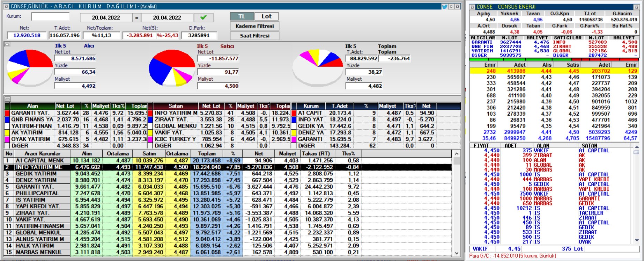Image resolution: width=644 pixels, height=261 pixels.
Task: Sort main table by Alım column
Action: (x=87, y=153)
